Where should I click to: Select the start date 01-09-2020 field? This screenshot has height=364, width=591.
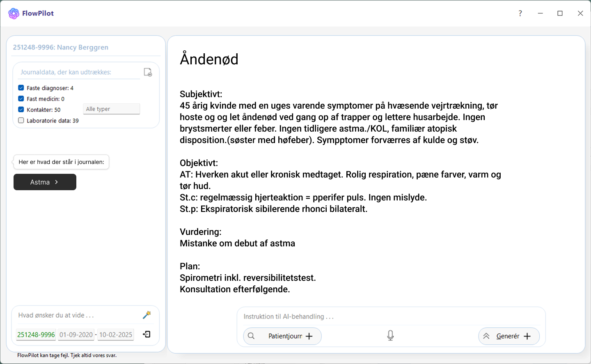point(76,335)
